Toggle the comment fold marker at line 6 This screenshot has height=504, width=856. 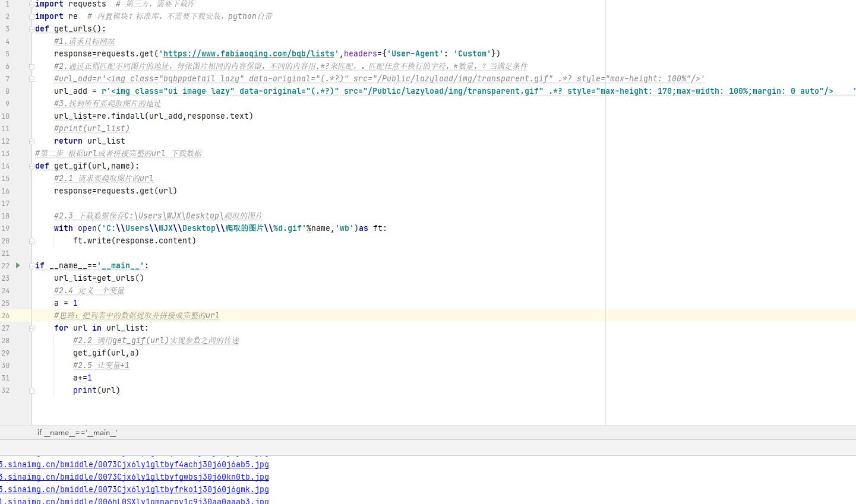(31, 66)
